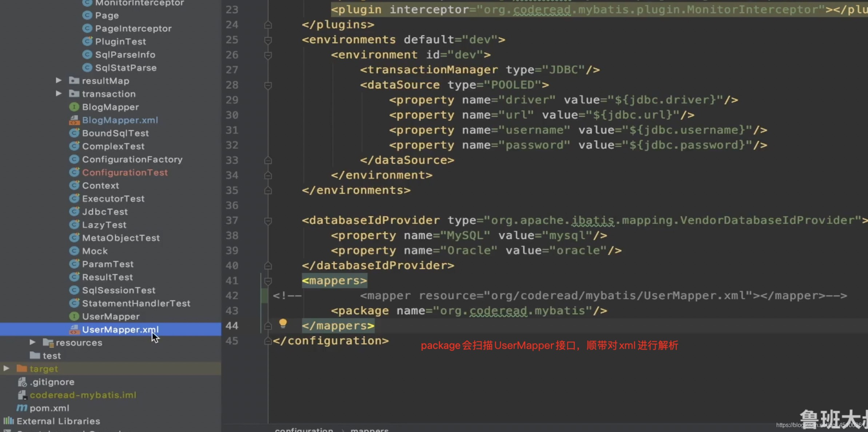This screenshot has width=868, height=432.
Task: Click the MySQL property name on line 38
Action: click(465, 235)
